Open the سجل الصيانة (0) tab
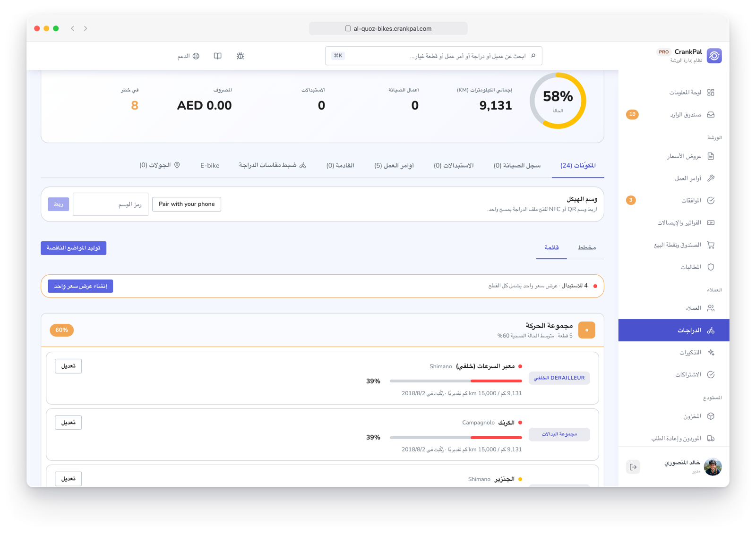 click(x=517, y=165)
